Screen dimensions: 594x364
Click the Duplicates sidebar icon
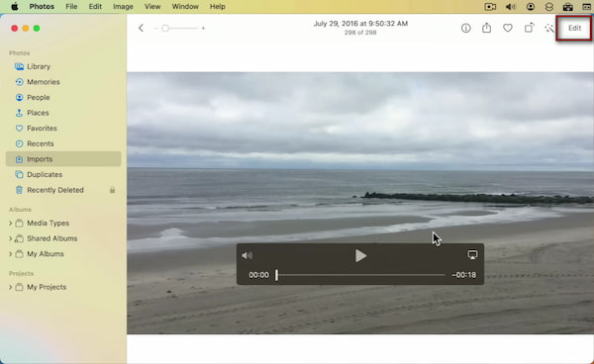(x=19, y=174)
